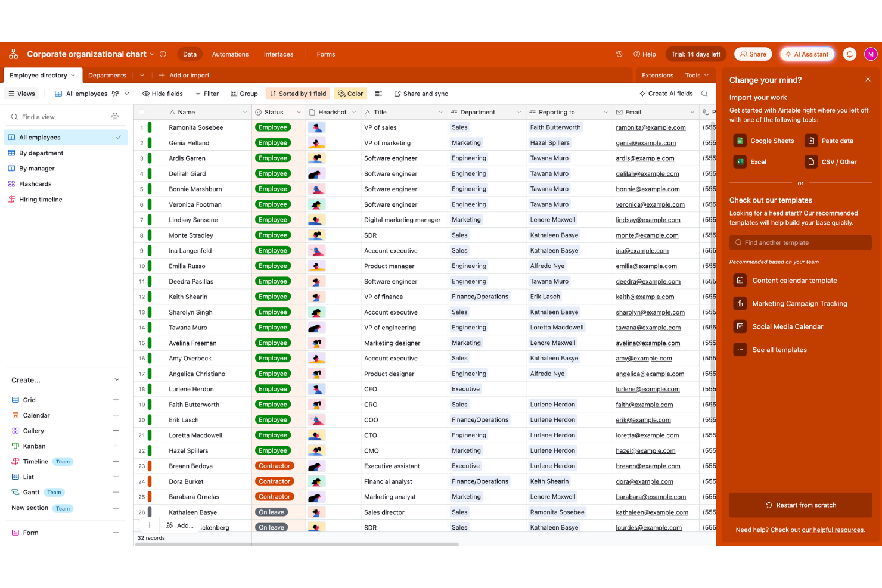This screenshot has width=882, height=588.
Task: Click the Gallery icon under Create
Action: coord(15,430)
